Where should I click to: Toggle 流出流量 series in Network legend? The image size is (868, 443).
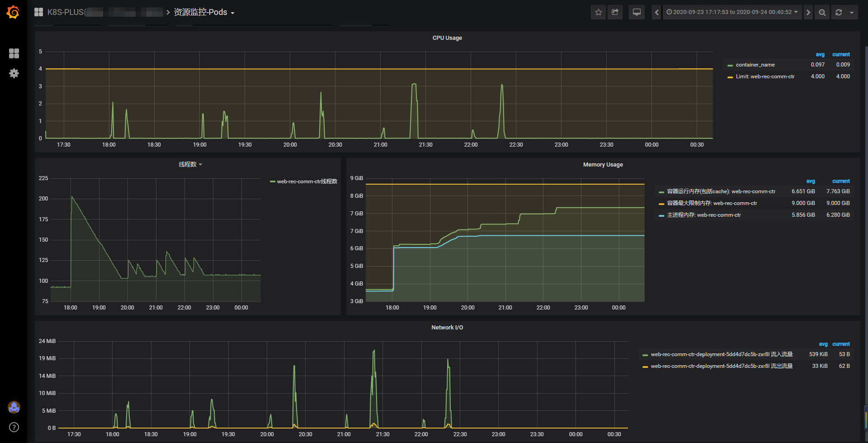tap(722, 366)
